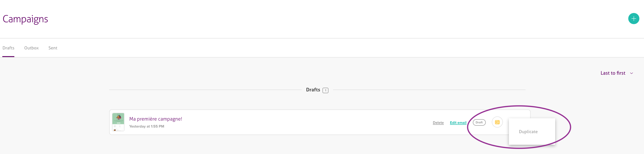This screenshot has width=644, height=154.
Task: Click the green plus button to create campaign
Action: point(633,19)
